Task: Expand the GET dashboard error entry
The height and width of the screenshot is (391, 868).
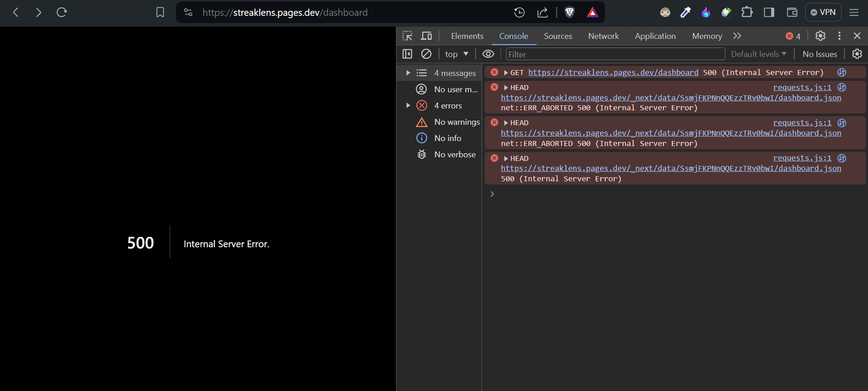Action: coord(506,73)
